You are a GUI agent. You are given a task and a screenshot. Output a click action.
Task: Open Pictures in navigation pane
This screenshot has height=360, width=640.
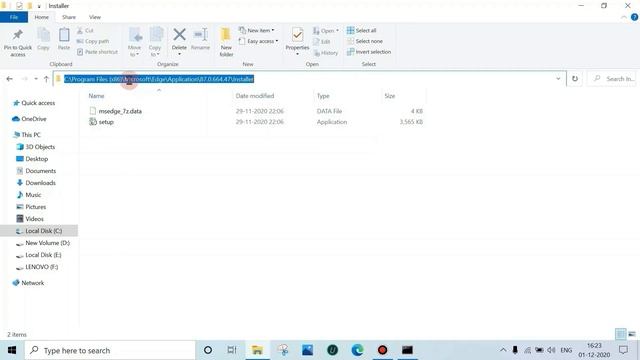click(31, 207)
